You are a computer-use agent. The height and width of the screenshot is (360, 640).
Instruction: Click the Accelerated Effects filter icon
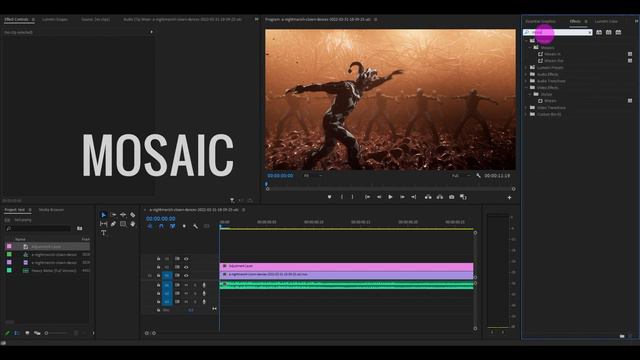pyautogui.click(x=599, y=32)
